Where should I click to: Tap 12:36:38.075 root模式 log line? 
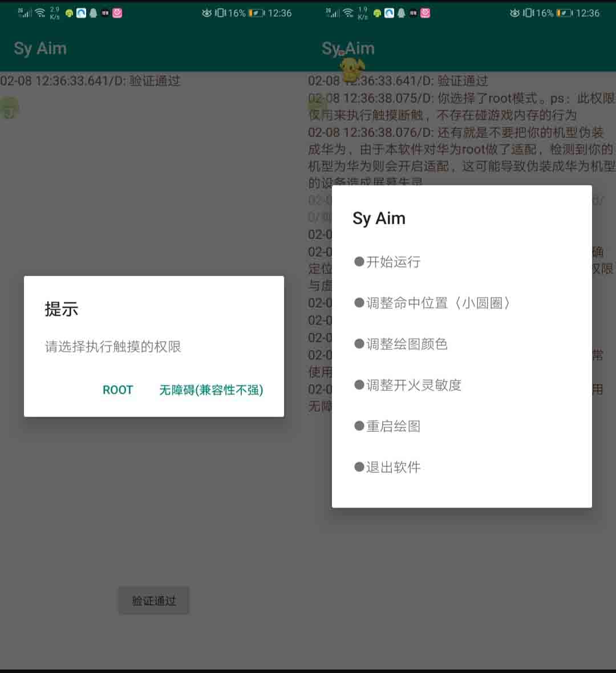click(462, 107)
